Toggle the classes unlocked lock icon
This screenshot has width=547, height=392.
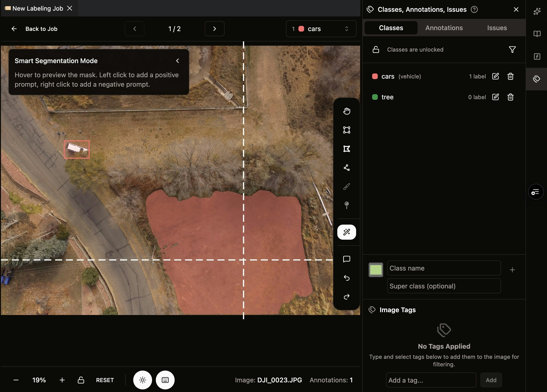pos(376,50)
